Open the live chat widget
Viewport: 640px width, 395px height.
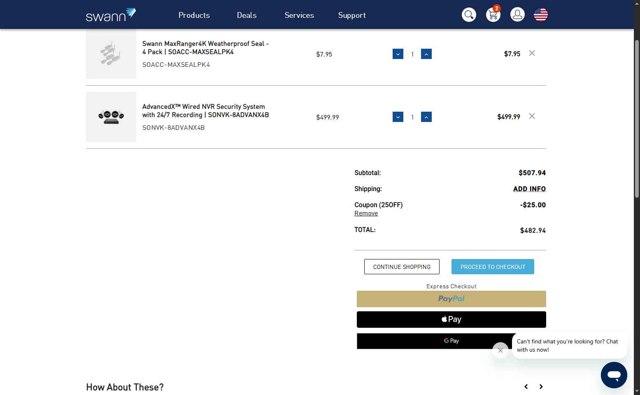613,375
